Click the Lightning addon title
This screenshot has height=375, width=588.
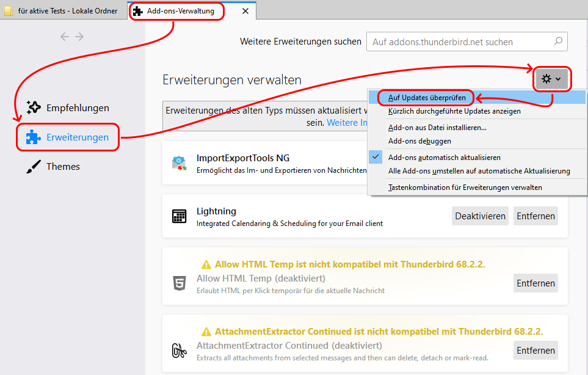[216, 211]
